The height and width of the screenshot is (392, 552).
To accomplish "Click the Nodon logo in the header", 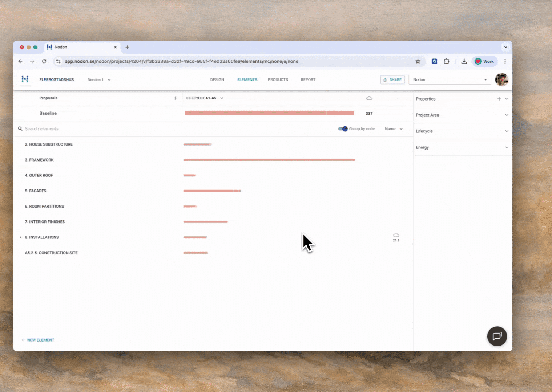I will pos(25,79).
